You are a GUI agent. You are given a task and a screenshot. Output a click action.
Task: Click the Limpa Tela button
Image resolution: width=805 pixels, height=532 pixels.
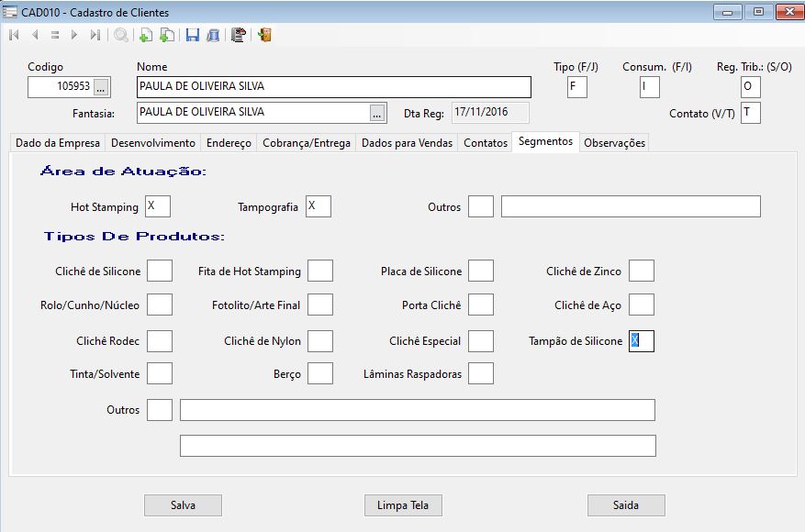[403, 505]
